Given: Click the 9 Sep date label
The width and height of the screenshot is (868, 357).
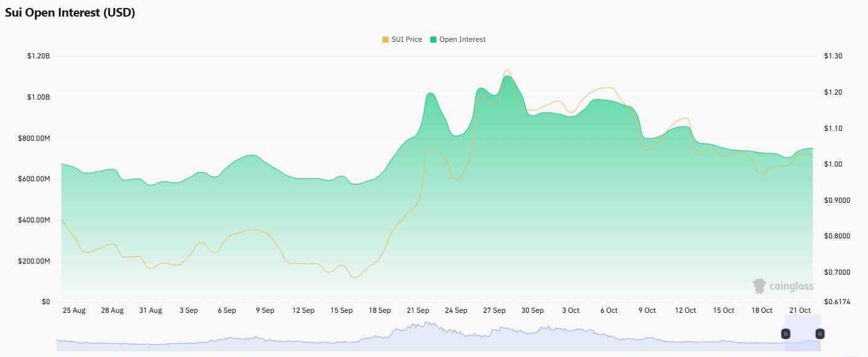Looking at the screenshot, I should point(265,310).
